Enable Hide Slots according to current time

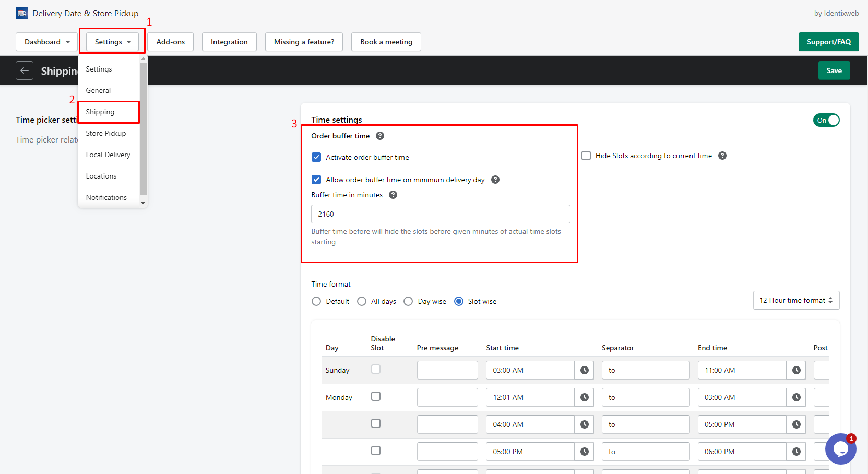tap(586, 156)
